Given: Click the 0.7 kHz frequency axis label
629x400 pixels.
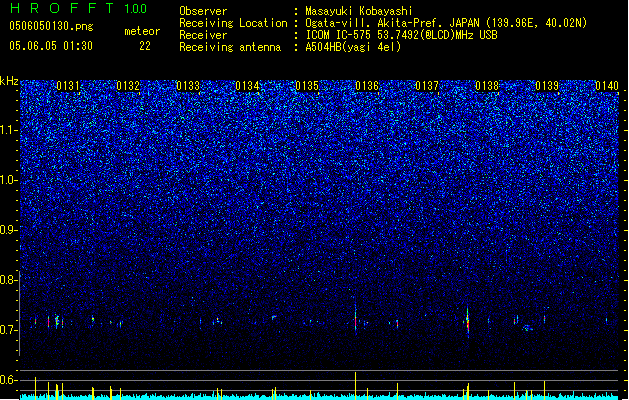Looking at the screenshot, I should tap(8, 330).
